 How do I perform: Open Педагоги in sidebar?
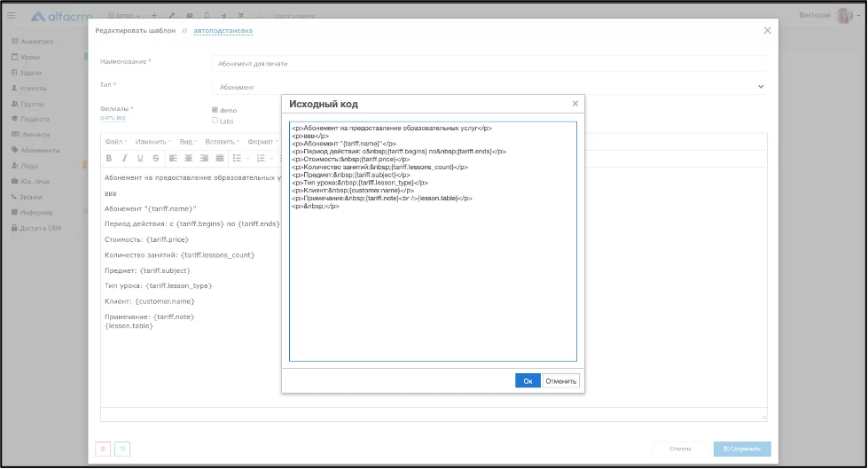point(30,119)
